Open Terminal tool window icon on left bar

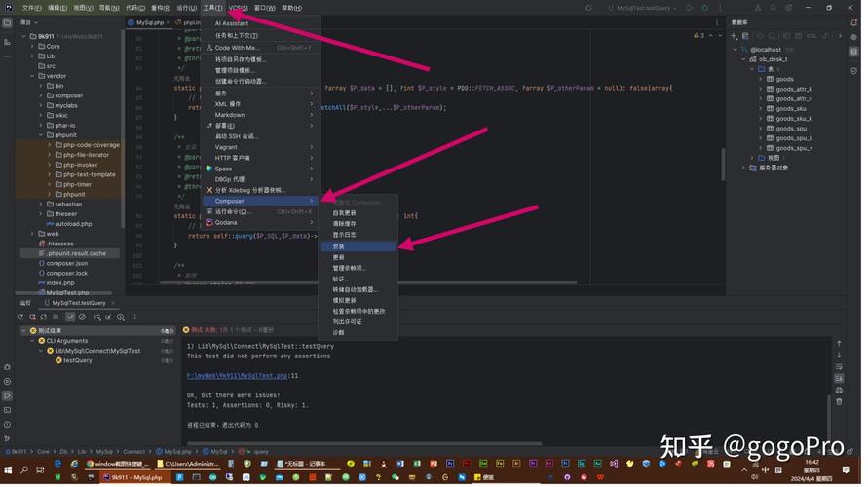click(7, 412)
